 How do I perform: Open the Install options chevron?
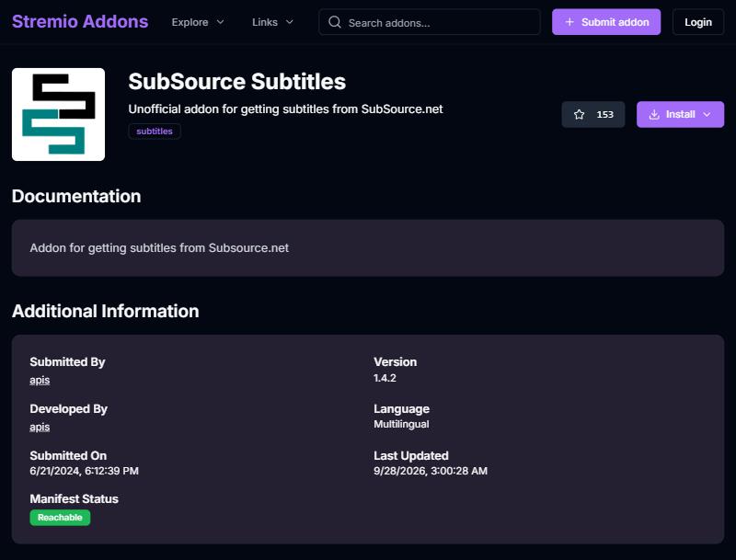pyautogui.click(x=707, y=114)
